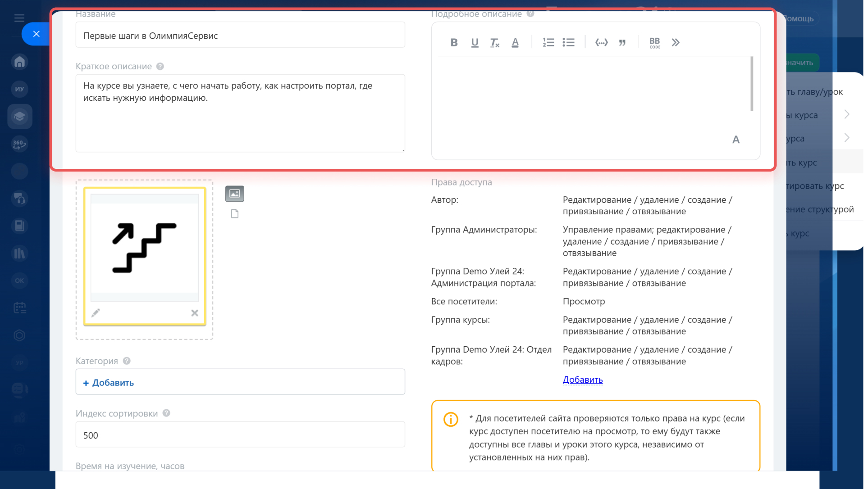
Task: Clear text formatting in editor toolbar
Action: (494, 42)
